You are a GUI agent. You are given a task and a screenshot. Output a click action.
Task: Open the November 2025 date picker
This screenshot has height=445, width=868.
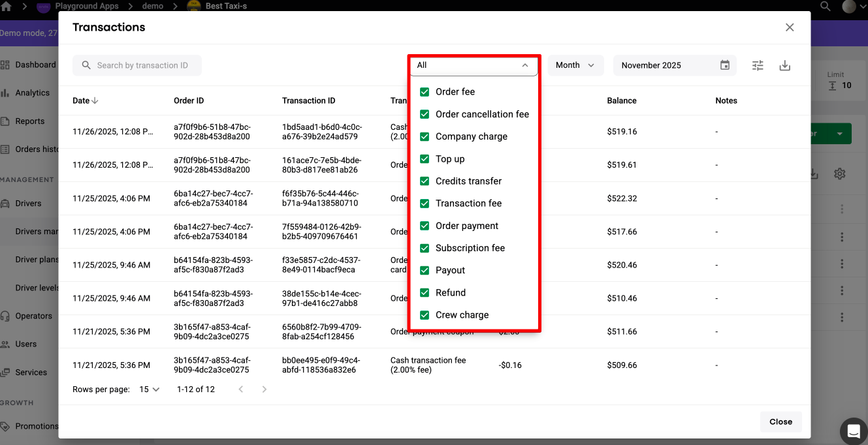coord(675,65)
